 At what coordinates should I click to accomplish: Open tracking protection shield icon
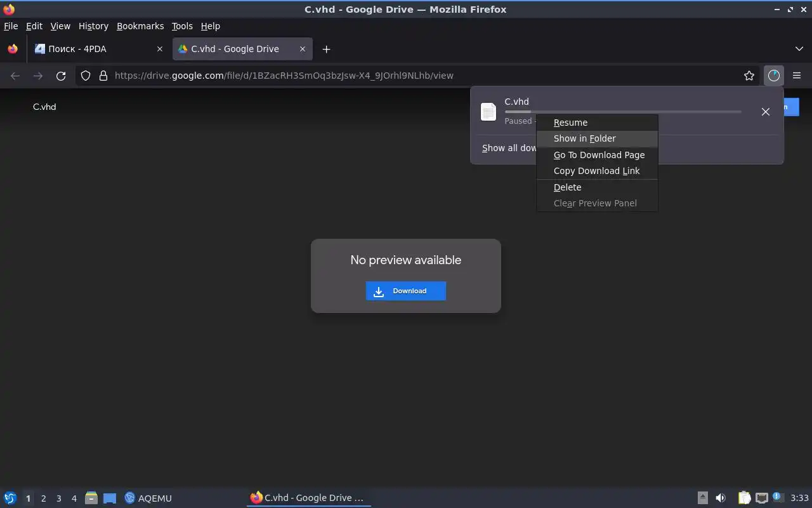(x=86, y=76)
